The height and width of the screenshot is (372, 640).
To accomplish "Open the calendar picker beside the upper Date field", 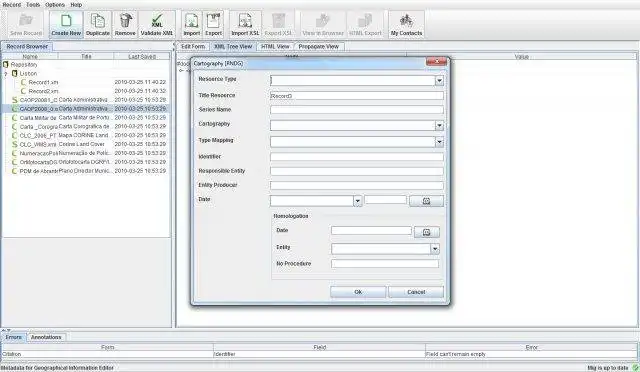I will (426, 201).
